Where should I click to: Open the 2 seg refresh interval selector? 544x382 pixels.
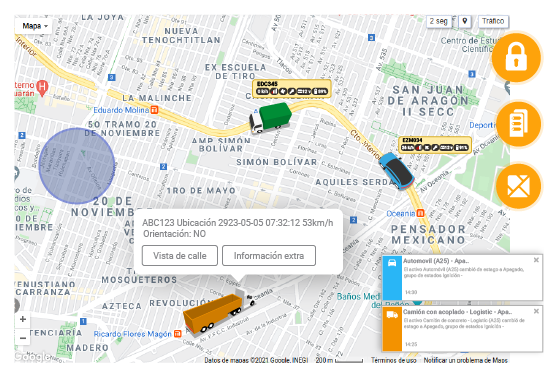pyautogui.click(x=439, y=22)
